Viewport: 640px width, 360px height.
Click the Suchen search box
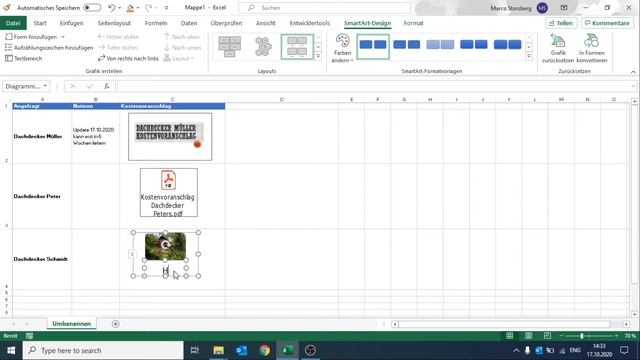click(x=324, y=8)
